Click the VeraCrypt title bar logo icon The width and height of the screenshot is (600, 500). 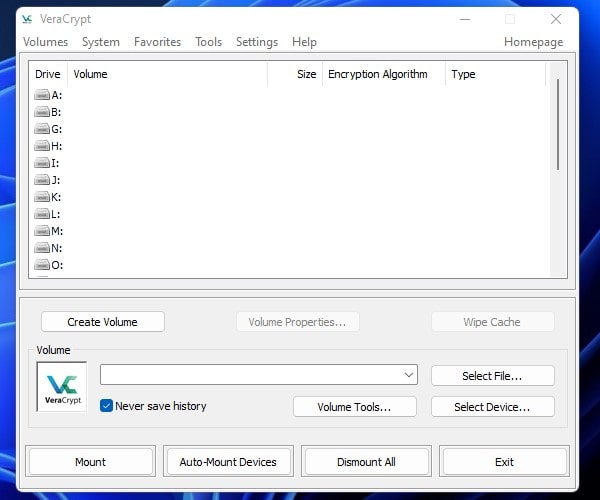(x=27, y=19)
